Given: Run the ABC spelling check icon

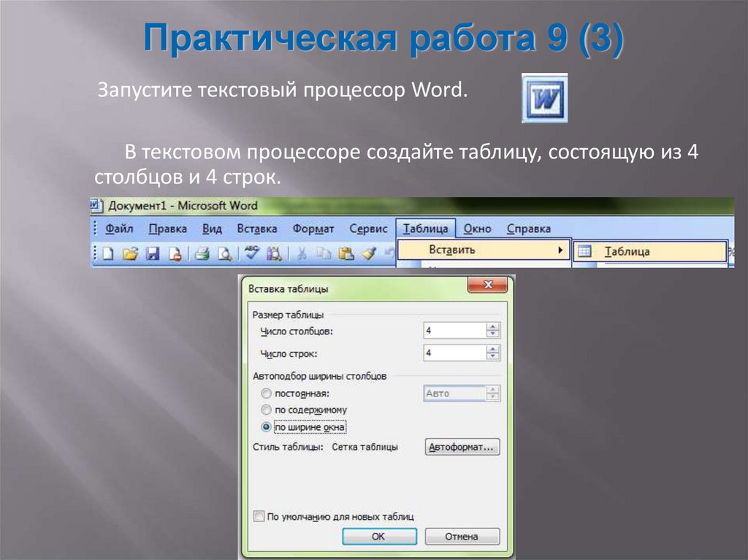Looking at the screenshot, I should [x=251, y=253].
